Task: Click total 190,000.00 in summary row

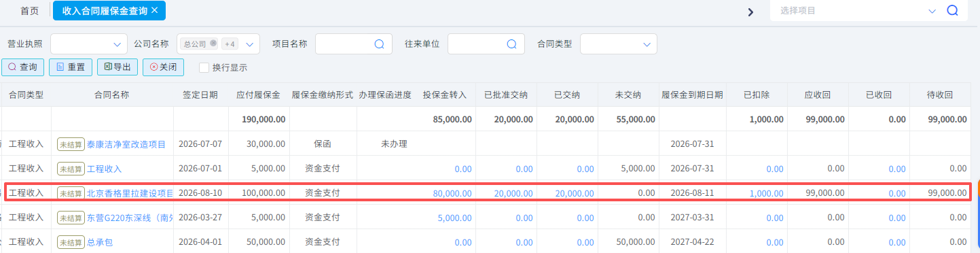Action: click(264, 119)
